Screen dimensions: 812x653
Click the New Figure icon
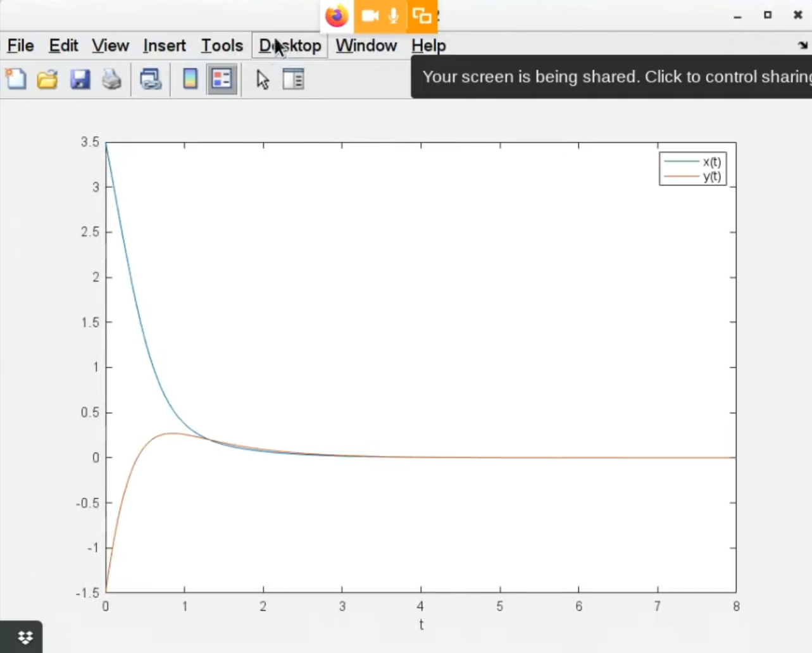tap(16, 79)
